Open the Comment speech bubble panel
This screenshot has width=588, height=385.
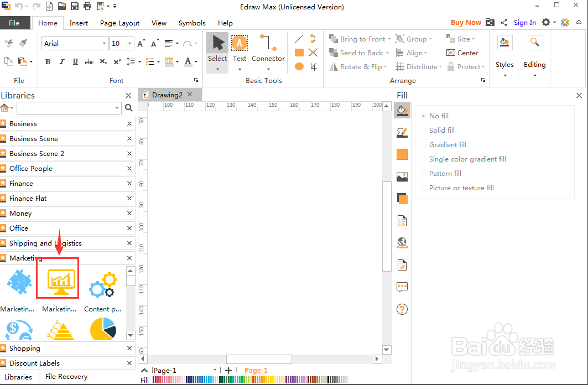coord(402,287)
